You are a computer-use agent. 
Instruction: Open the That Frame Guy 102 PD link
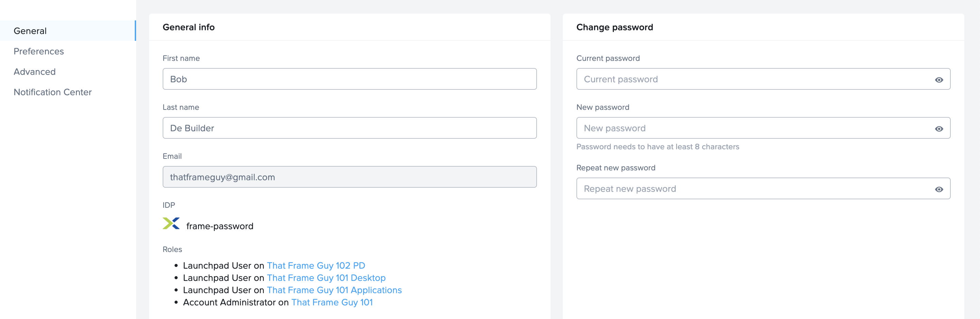pos(316,266)
